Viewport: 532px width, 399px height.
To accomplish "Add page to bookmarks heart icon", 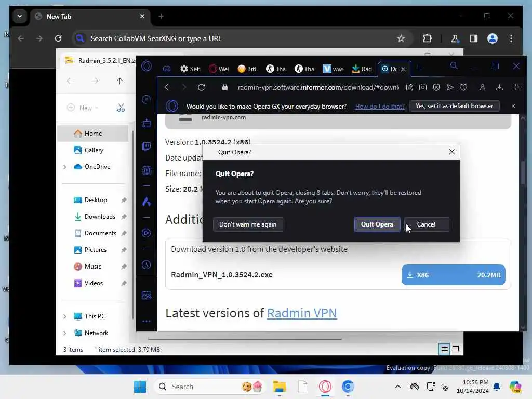I will pos(463,87).
